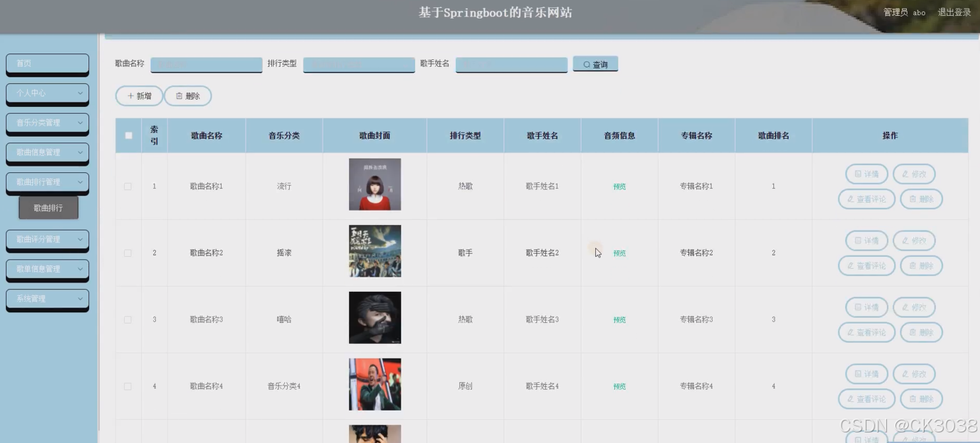Click the 管理员 abo account label

[x=904, y=13]
